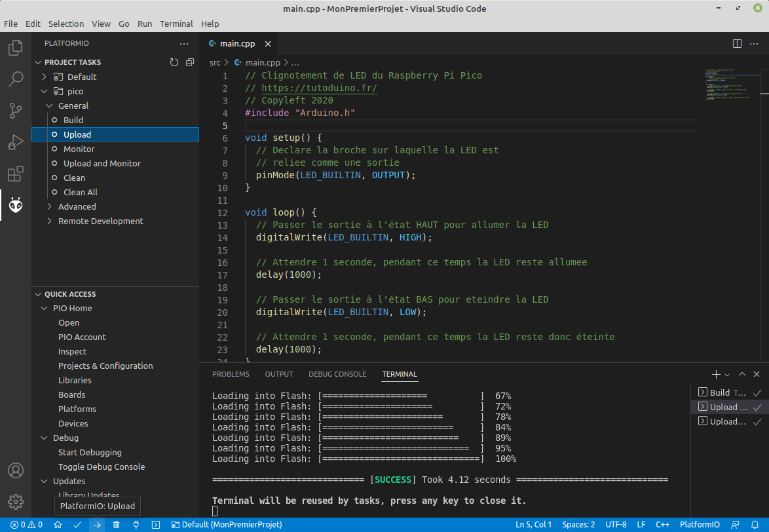Screen dimensions: 769x532
Task: Open the new terminal launch profile dropdown
Action: [727, 375]
